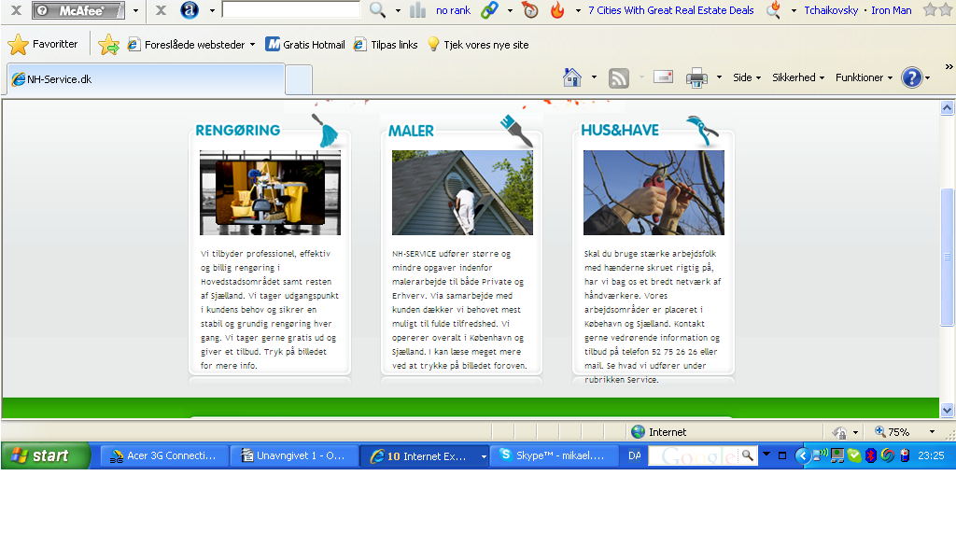This screenshot has height=560, width=956.
Task: Click the McAfee toolbar button
Action: (80, 10)
